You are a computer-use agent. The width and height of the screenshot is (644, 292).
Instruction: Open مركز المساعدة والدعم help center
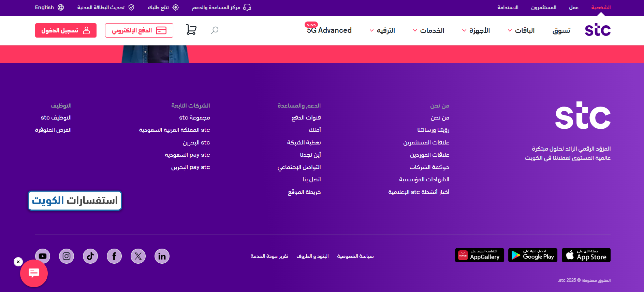click(222, 8)
